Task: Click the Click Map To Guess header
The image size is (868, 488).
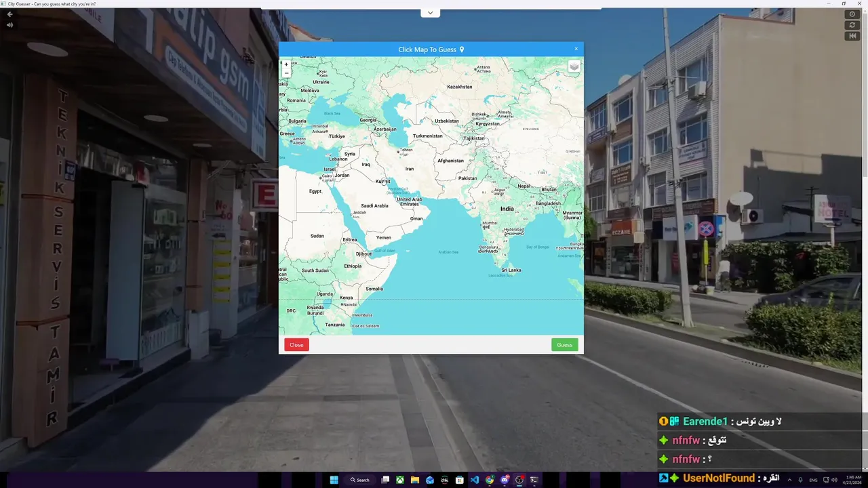Action: (431, 49)
